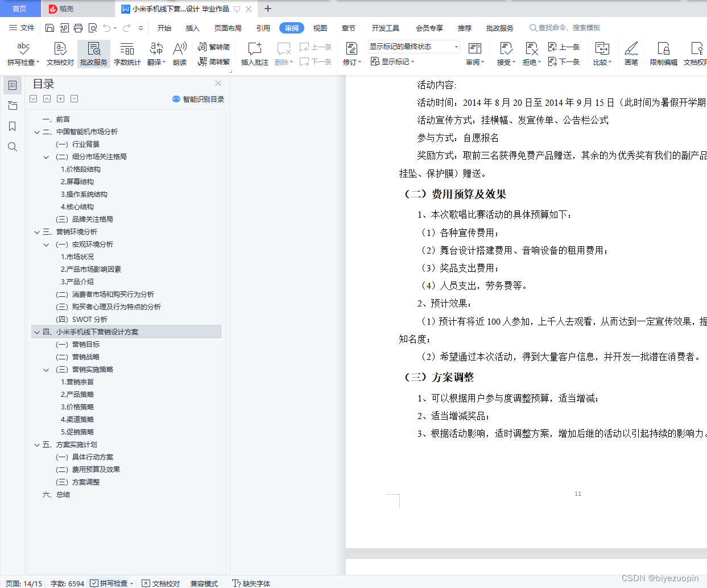The height and width of the screenshot is (588, 707).
Task: Switch to the 开发工具 ribbon tab
Action: (x=386, y=28)
